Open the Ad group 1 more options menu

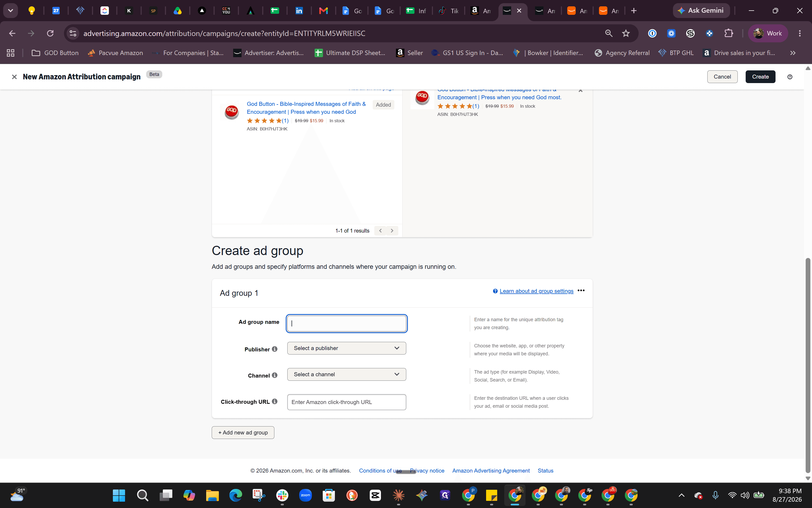pyautogui.click(x=581, y=291)
